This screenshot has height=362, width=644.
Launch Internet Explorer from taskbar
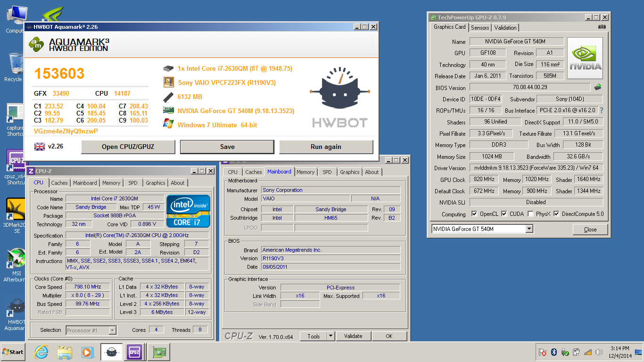[42, 352]
